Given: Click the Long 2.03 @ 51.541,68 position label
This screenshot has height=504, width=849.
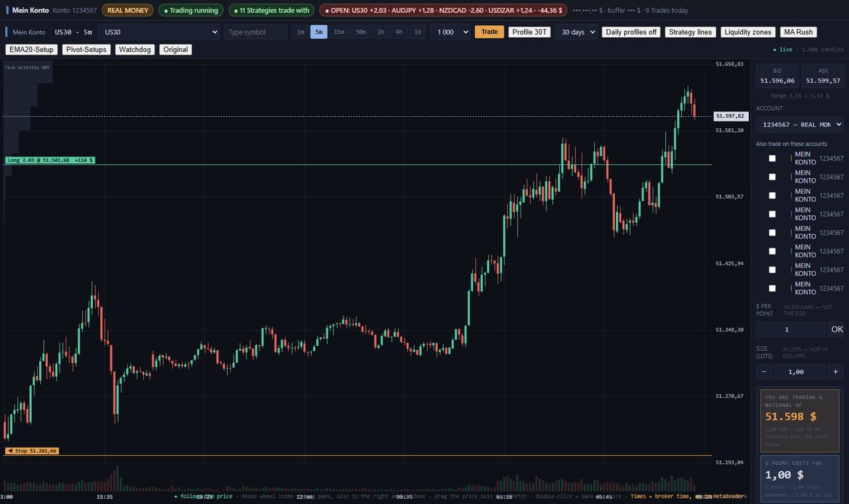Looking at the screenshot, I should point(50,160).
